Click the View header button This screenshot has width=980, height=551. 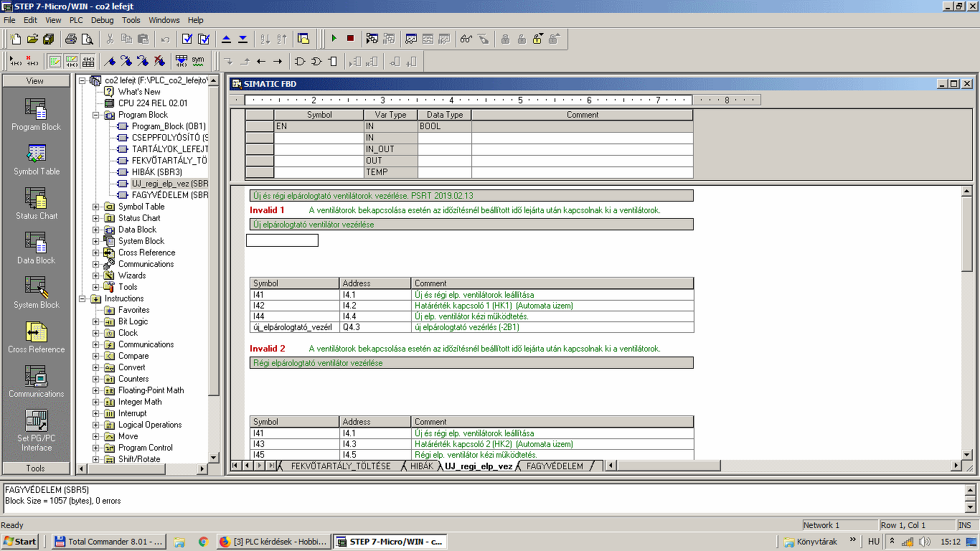(x=36, y=81)
